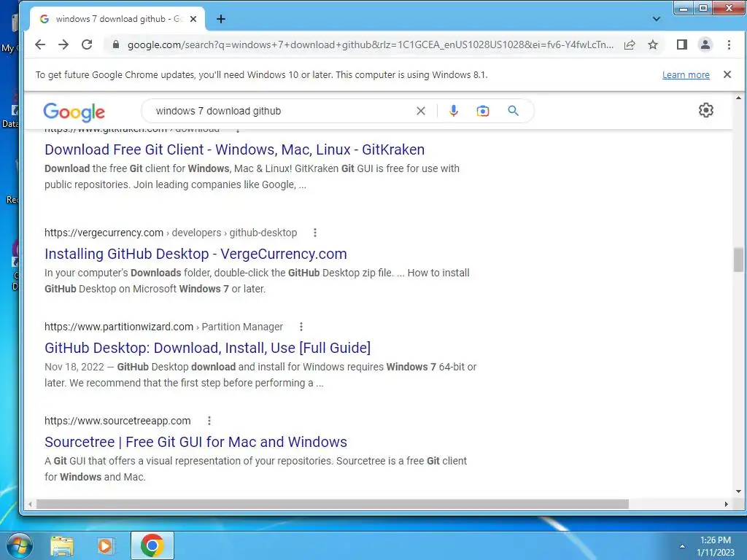Click Chrome taskbar button
This screenshot has height=560, width=747.
pyautogui.click(x=152, y=545)
